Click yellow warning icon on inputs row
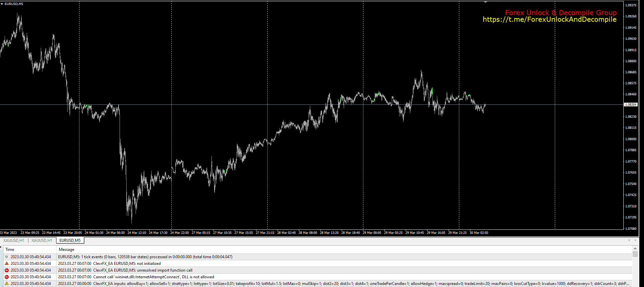The width and height of the screenshot is (644, 287). coord(7,284)
